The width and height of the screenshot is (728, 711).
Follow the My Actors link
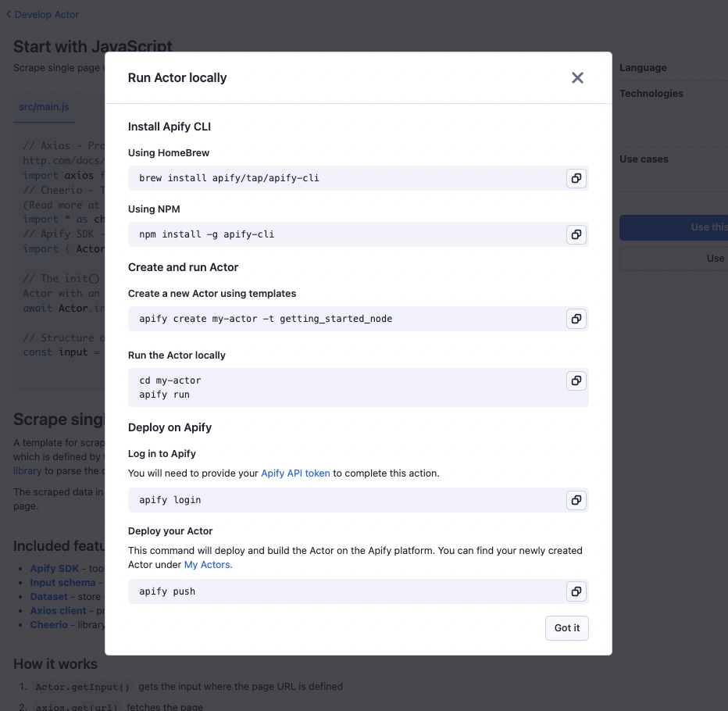[x=208, y=564]
